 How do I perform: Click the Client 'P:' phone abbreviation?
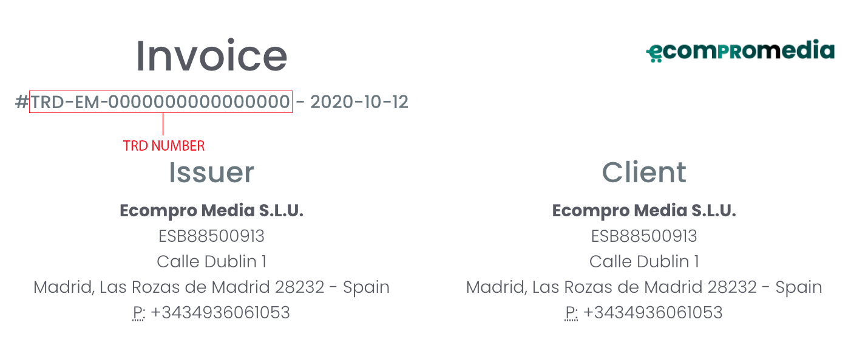point(571,313)
